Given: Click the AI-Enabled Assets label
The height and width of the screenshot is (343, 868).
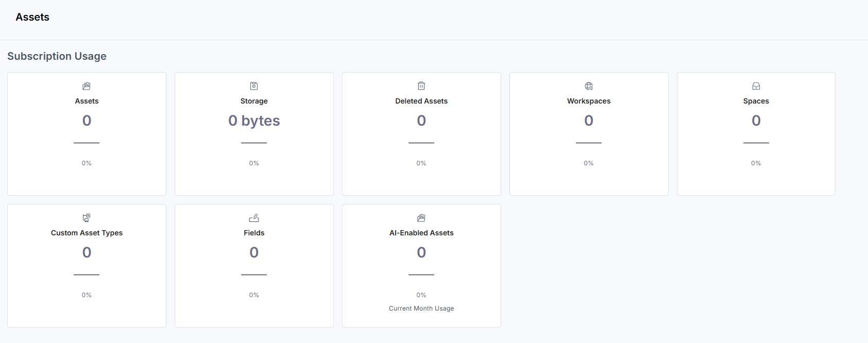Looking at the screenshot, I should pos(421,233).
